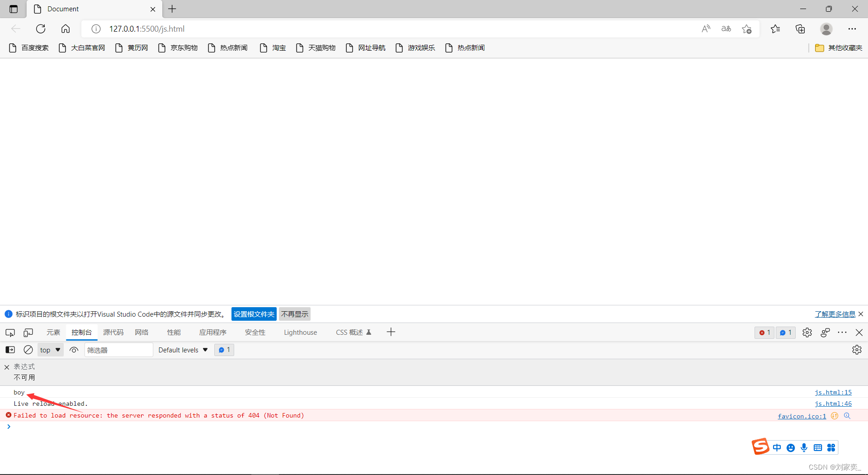This screenshot has width=868, height=475.
Task: Open the 淘宝 bookmark
Action: click(273, 48)
